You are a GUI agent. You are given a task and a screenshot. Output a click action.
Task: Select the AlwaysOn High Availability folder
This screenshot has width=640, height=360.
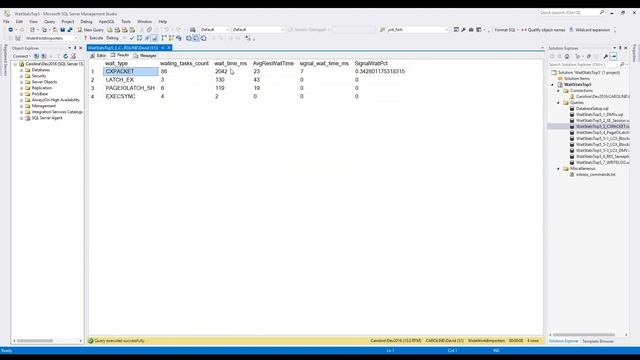[x=56, y=100]
